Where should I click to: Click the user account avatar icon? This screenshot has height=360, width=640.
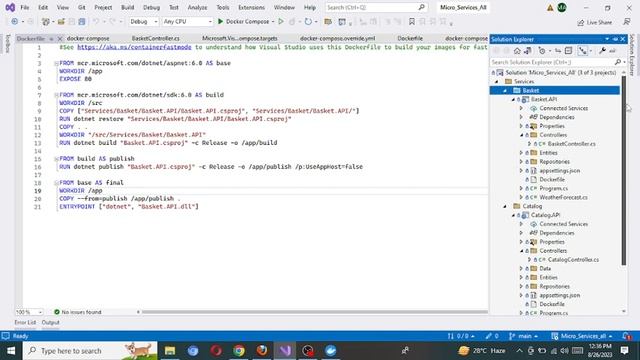562,7
